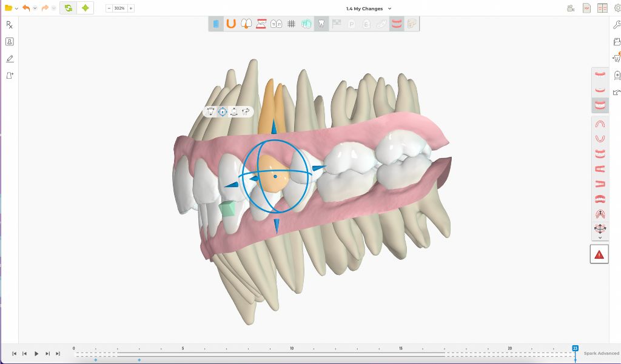Switch to lower occlusal view
This screenshot has width=621, height=364.
tap(600, 139)
